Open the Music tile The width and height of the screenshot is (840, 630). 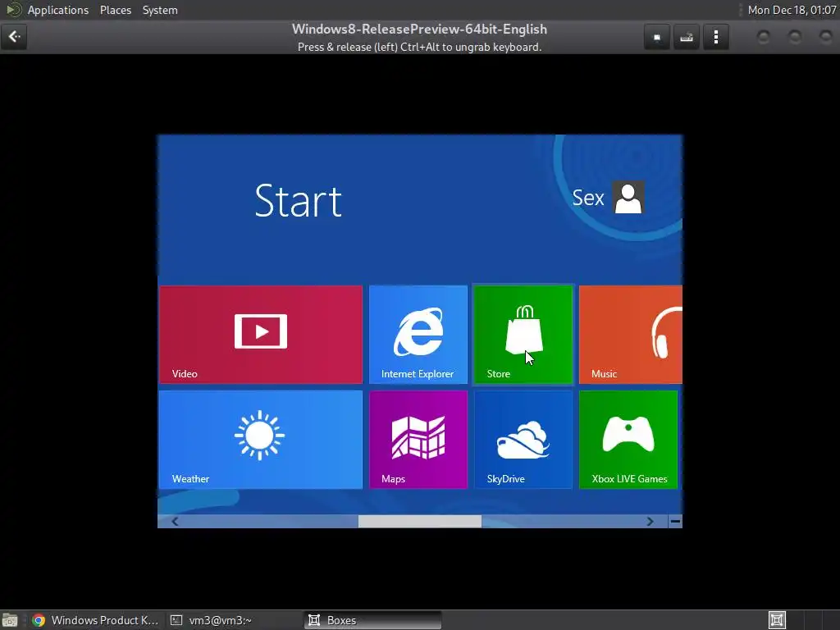[631, 335]
